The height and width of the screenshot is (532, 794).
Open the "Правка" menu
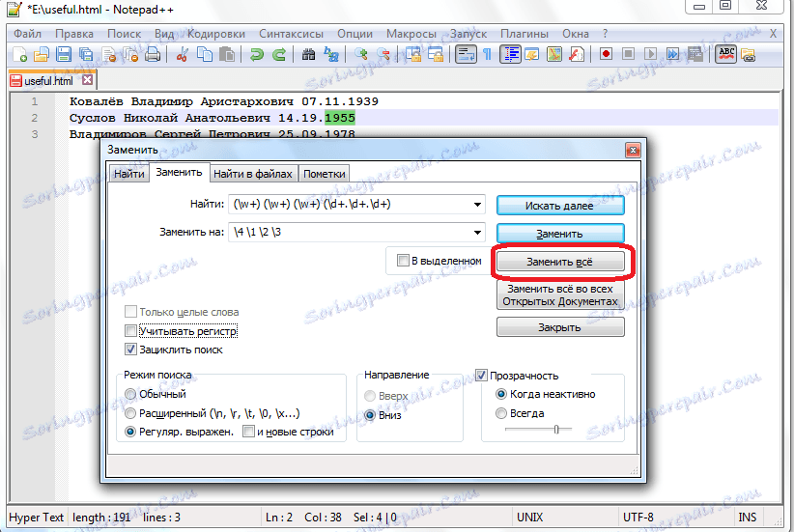coord(74,34)
